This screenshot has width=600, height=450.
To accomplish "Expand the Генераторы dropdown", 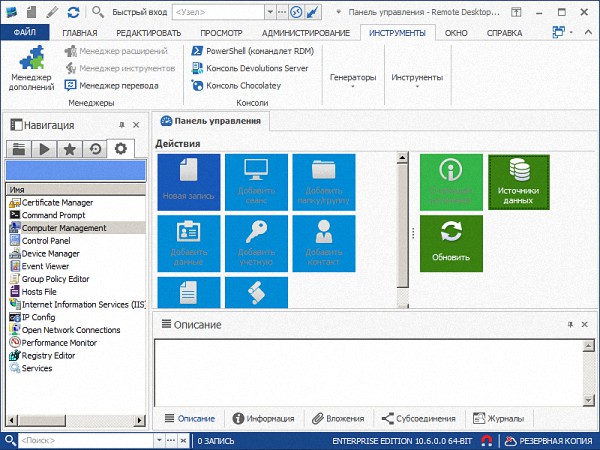I will (352, 78).
